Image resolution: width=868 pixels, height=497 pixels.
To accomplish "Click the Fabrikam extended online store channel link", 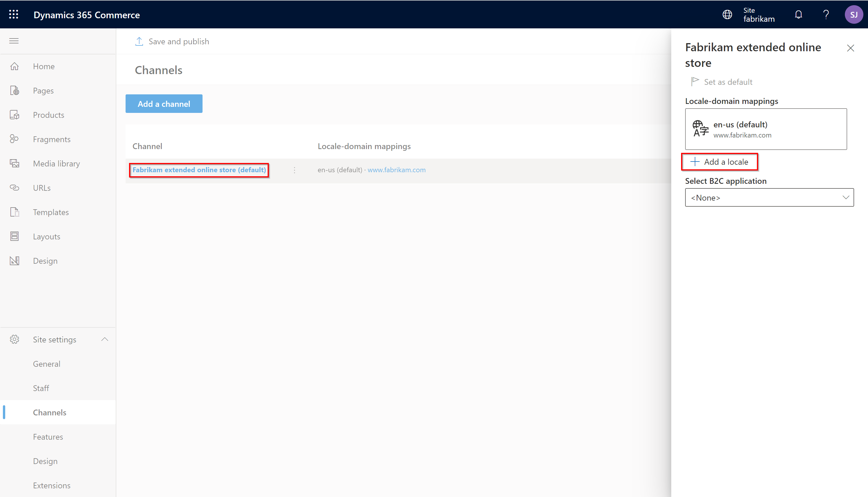I will click(x=199, y=169).
